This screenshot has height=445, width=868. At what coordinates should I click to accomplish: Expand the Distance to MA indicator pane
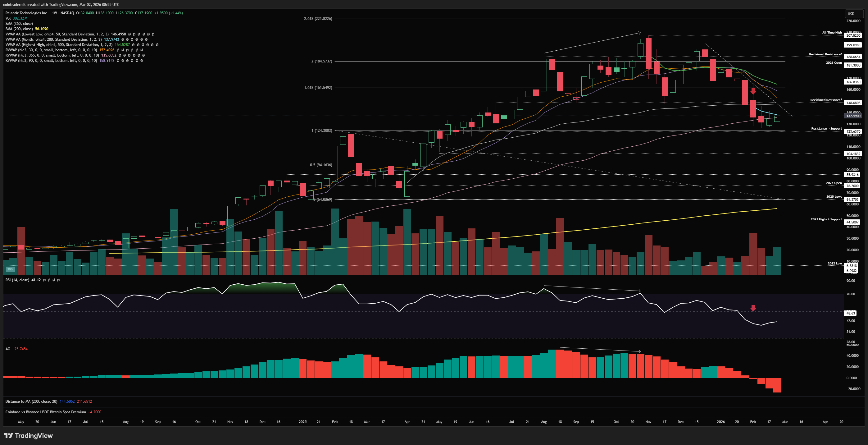(31, 401)
